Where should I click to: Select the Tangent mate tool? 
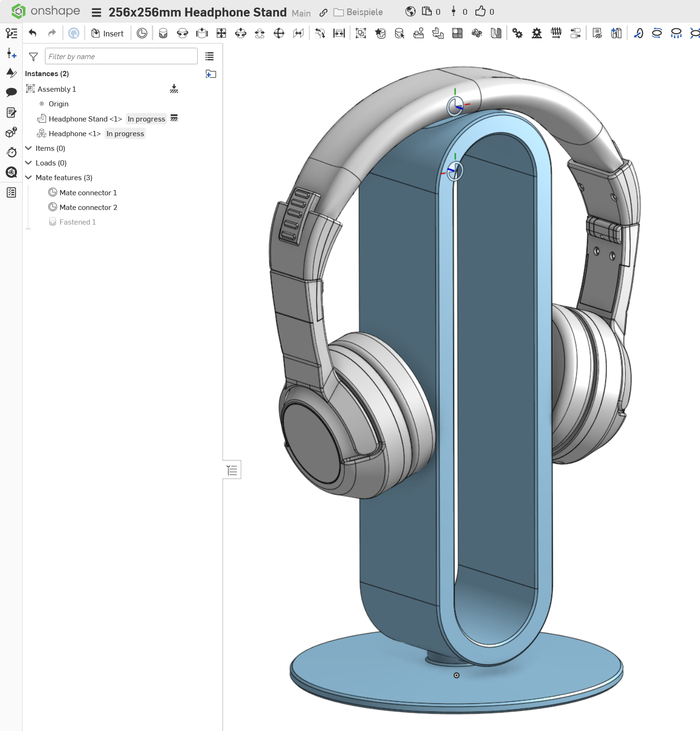tap(320, 33)
